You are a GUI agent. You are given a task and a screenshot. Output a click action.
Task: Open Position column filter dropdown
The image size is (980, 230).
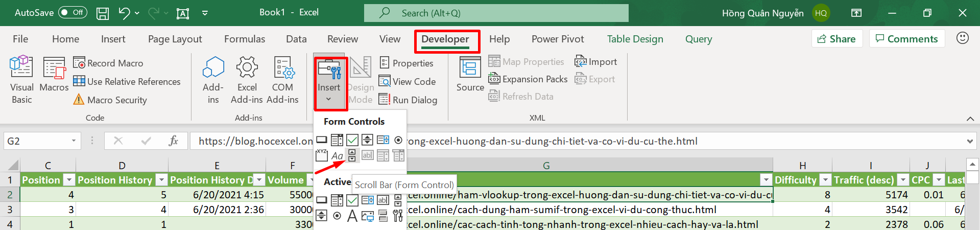(69, 180)
